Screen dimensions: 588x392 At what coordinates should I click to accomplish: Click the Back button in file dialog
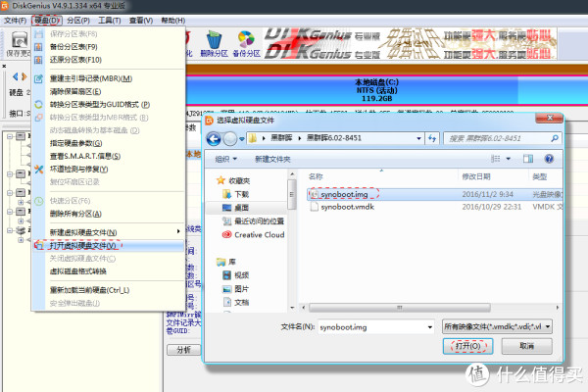[x=214, y=139]
